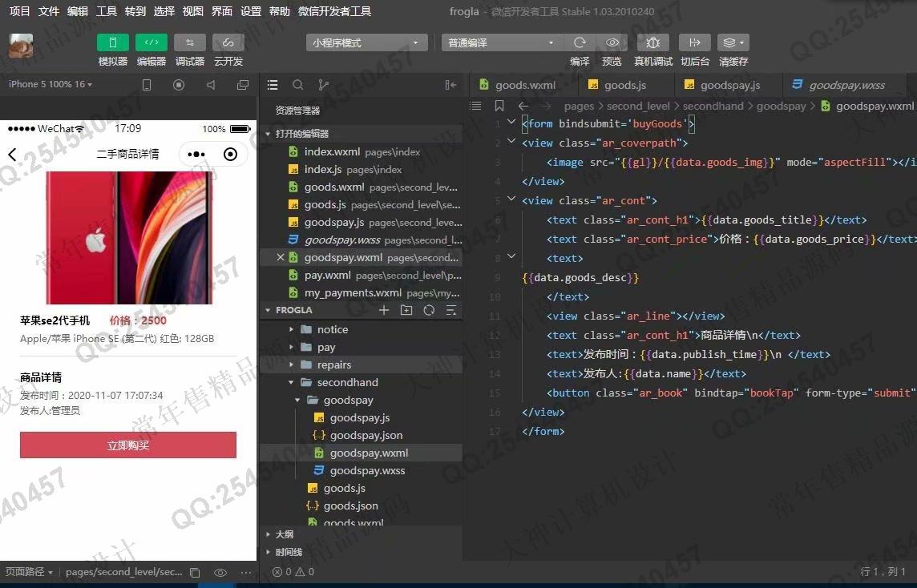Click the simulator record/stop icon
The height and width of the screenshot is (588, 917).
click(179, 86)
